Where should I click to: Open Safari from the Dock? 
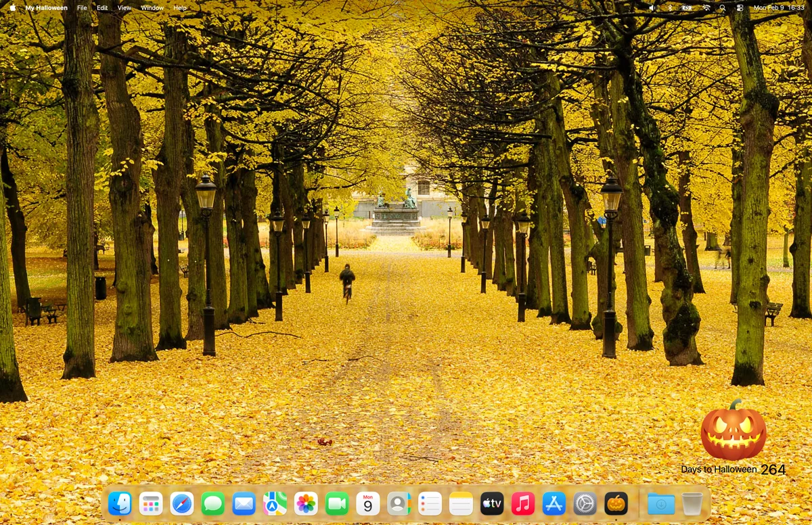pos(182,503)
